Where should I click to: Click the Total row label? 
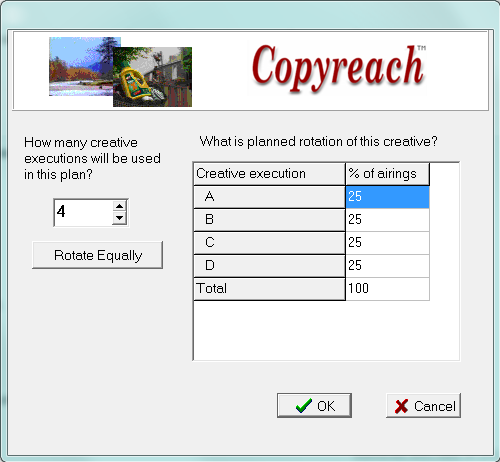pyautogui.click(x=269, y=289)
